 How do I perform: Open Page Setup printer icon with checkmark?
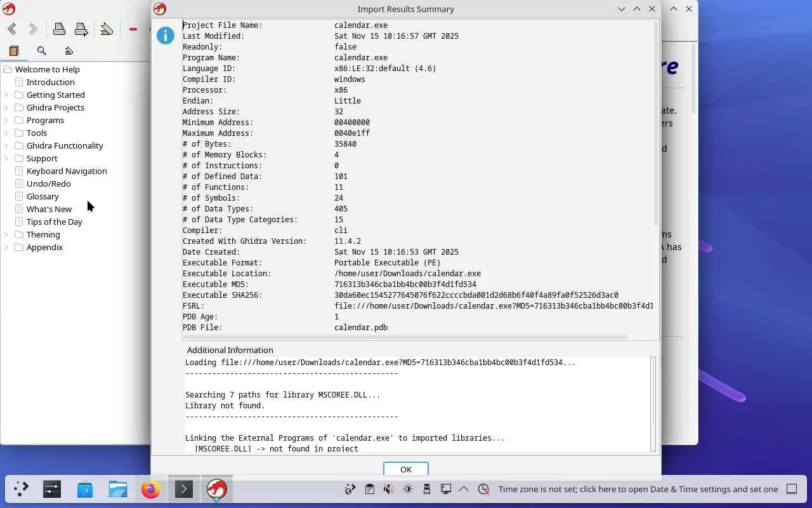[x=81, y=29]
